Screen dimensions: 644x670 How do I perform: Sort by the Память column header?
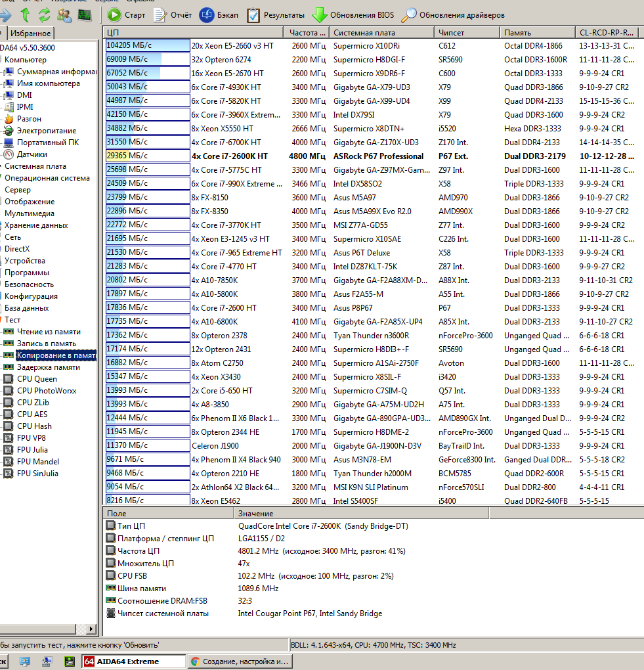coord(537,32)
